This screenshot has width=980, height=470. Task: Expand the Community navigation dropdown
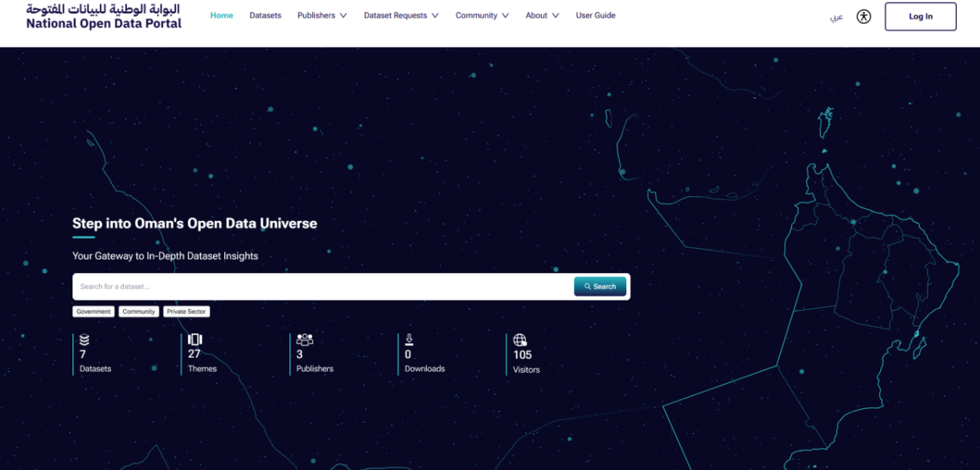(x=482, y=15)
